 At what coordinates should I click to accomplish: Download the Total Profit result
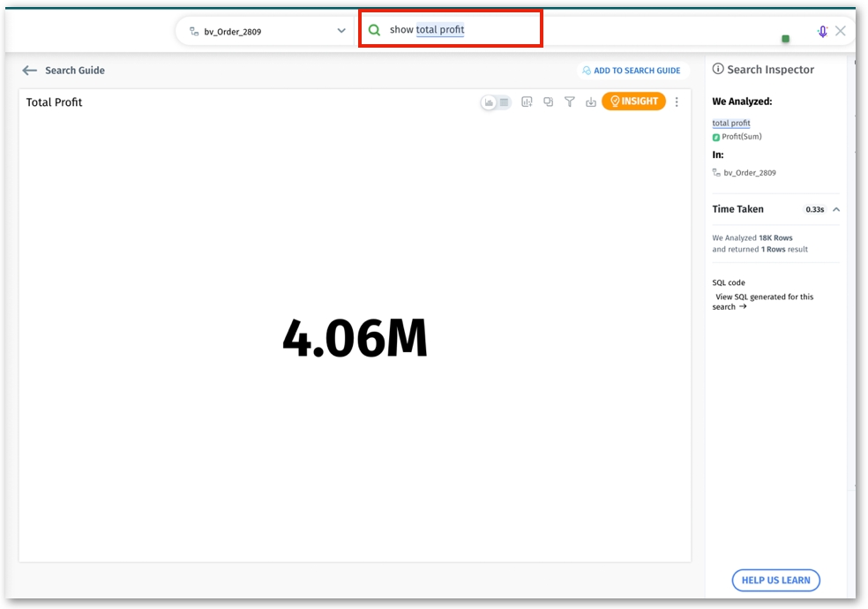coord(591,102)
